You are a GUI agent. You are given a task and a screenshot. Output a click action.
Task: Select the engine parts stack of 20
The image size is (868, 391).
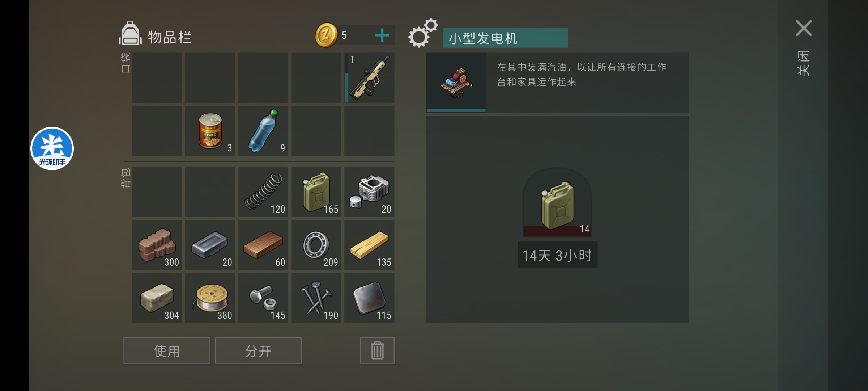[x=369, y=192]
